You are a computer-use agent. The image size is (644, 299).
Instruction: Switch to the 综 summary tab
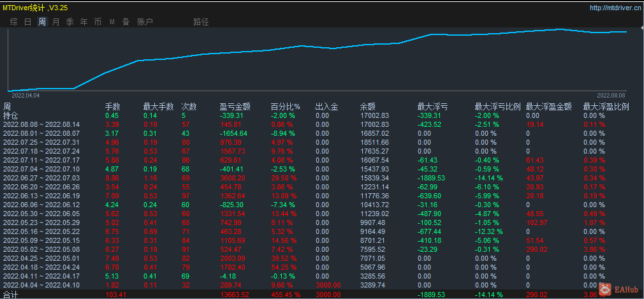click(13, 22)
